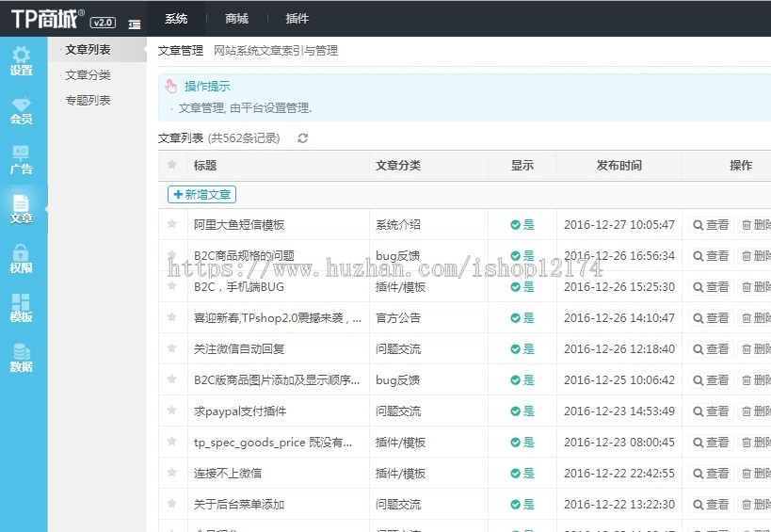
Task: Switch to the 系统 top tab
Action: point(176,19)
